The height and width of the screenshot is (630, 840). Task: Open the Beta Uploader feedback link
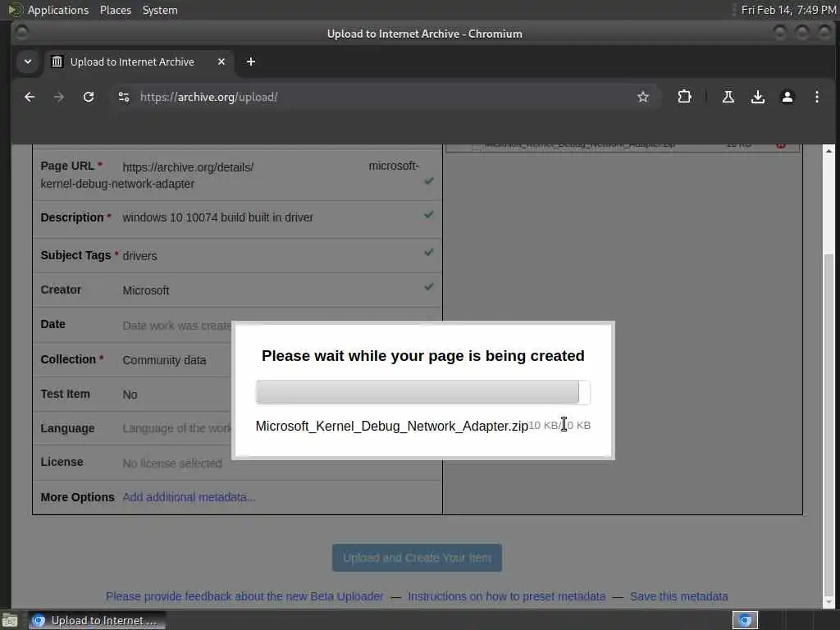click(x=244, y=596)
